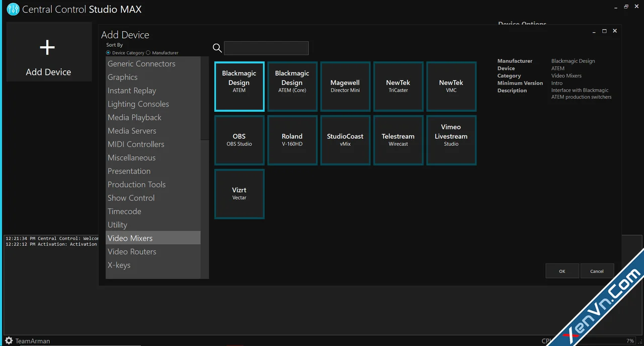Screen dimensions: 644x346
Task: Open MIDI Controllers category
Action: [x=153, y=144]
